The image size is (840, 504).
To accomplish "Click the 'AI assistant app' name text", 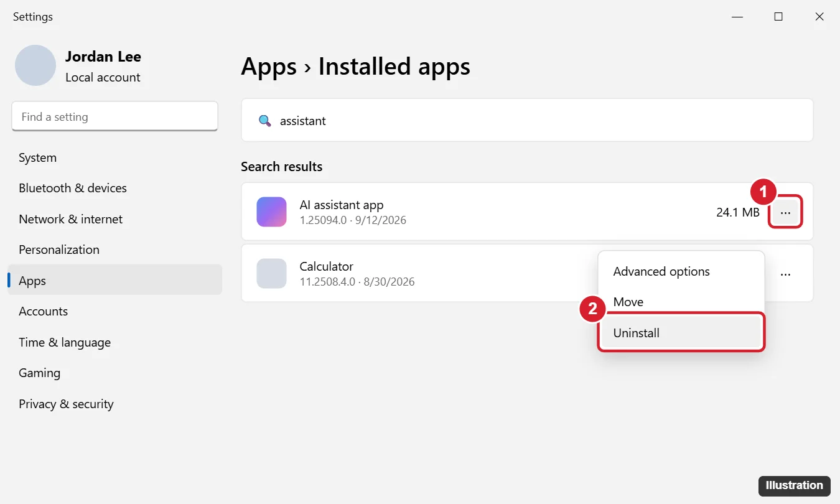I will pos(342,205).
